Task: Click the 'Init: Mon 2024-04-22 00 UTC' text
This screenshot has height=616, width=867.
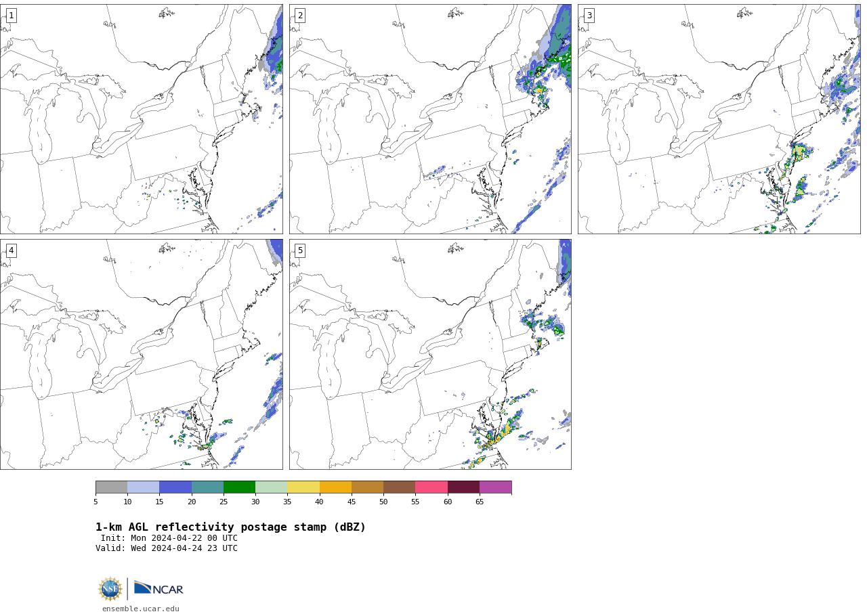Action: tap(169, 539)
